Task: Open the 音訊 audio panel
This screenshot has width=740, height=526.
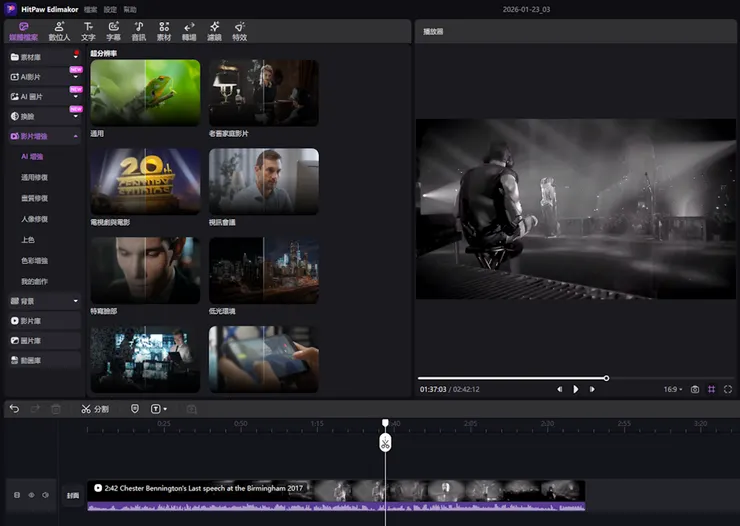Action: coord(138,30)
